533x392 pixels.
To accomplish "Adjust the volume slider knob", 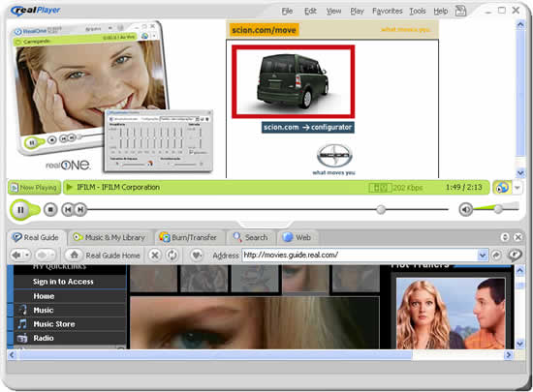I will [x=498, y=209].
